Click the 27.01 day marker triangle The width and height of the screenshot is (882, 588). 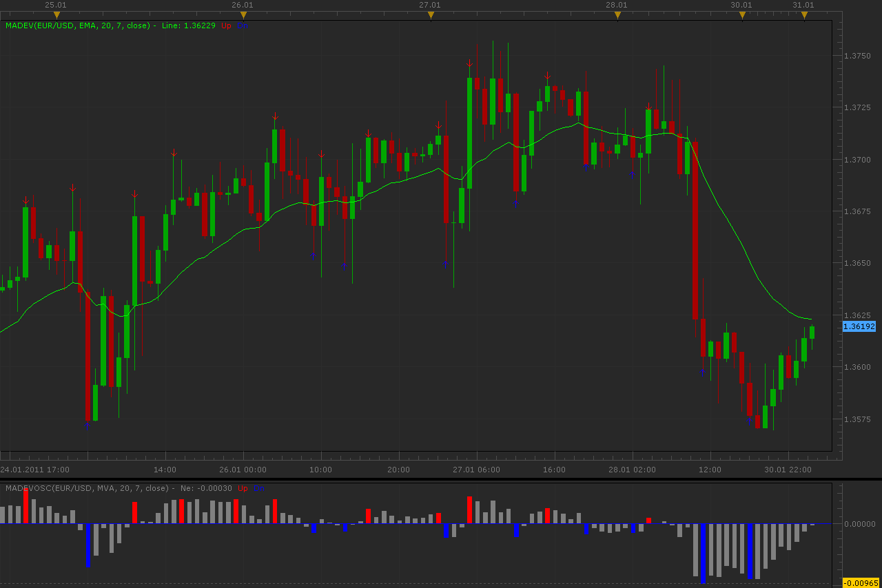pyautogui.click(x=431, y=15)
